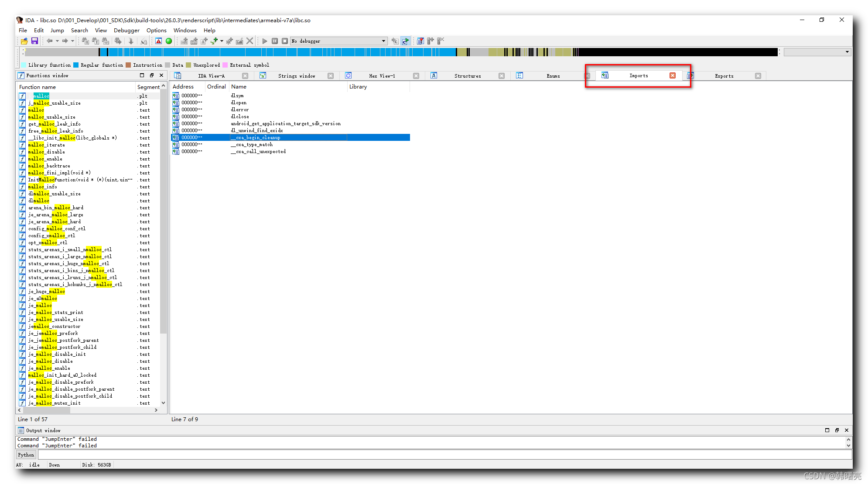Click the pause process icon
Image resolution: width=868 pixels, height=484 pixels.
275,41
